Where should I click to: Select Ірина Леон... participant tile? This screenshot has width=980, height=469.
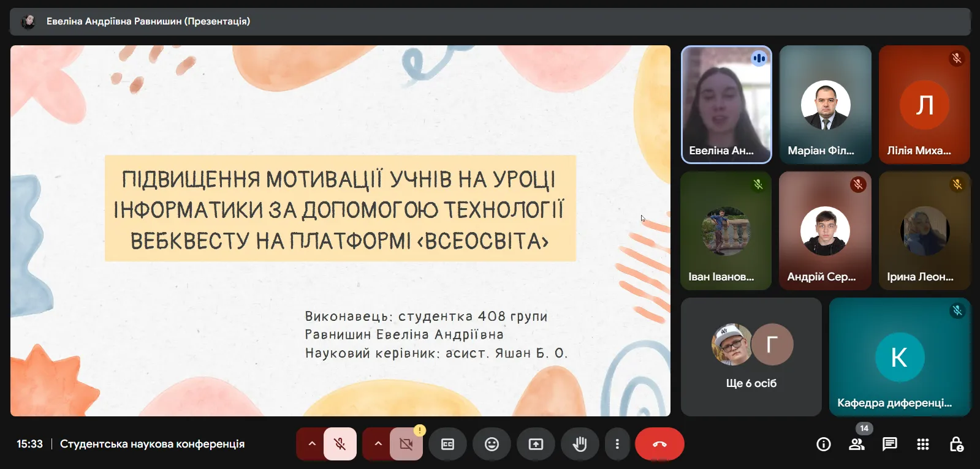pos(924,231)
